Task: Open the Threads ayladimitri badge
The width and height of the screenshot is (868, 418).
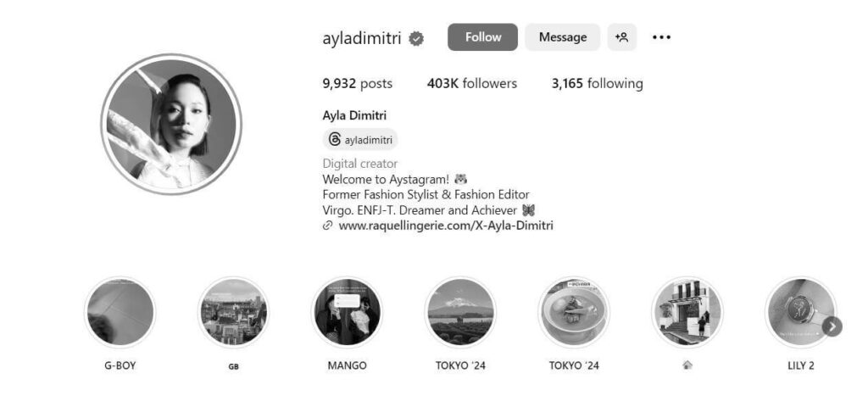Action: 359,140
